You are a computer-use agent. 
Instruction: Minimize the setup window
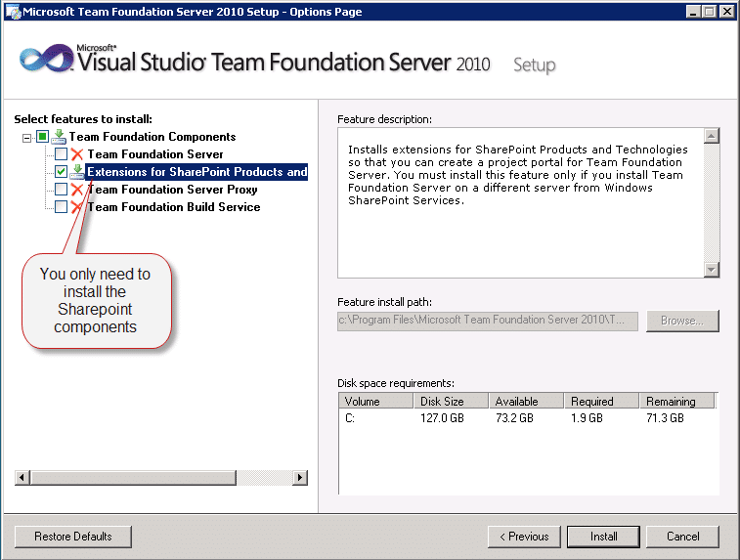[693, 12]
